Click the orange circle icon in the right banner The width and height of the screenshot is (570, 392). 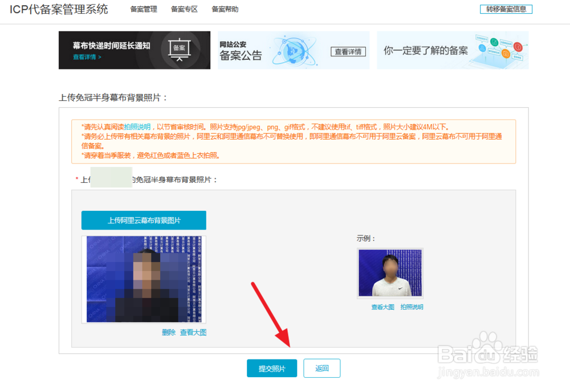click(x=506, y=54)
